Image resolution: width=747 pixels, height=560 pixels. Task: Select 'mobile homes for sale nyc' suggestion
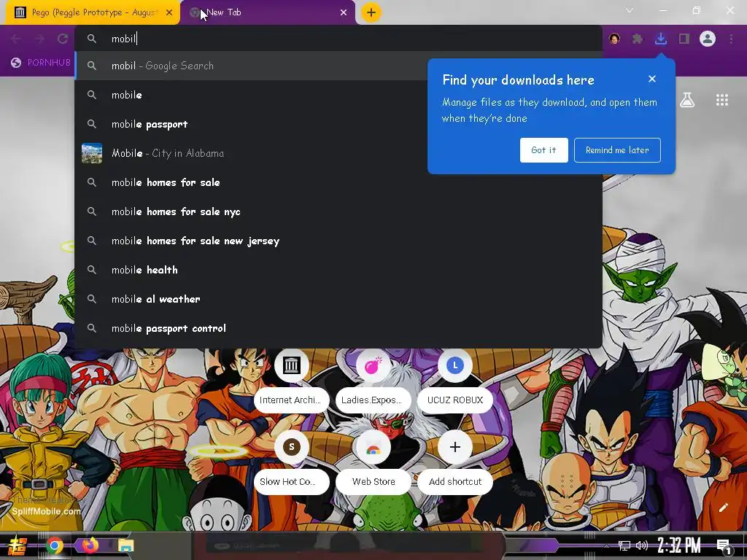(x=338, y=211)
